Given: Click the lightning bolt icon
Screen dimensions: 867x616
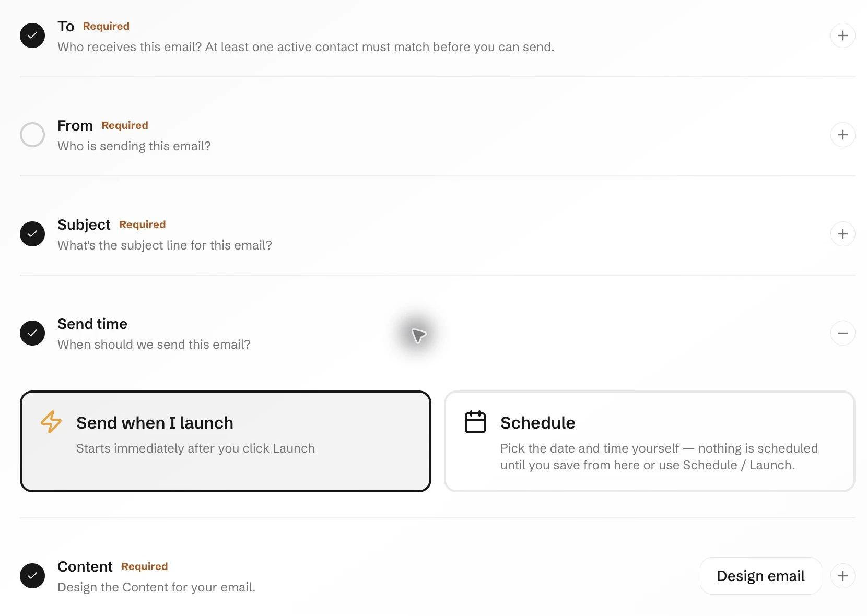Looking at the screenshot, I should click(51, 422).
